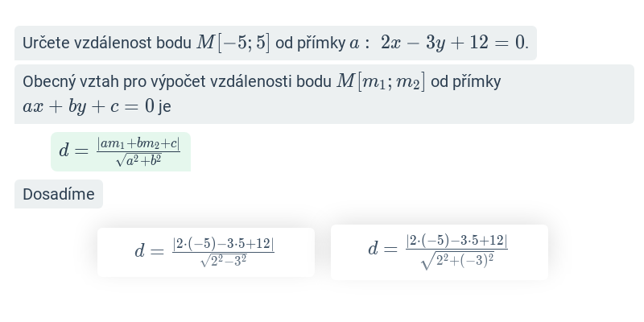
Task: Click the green distance formula box
Action: tap(121, 151)
